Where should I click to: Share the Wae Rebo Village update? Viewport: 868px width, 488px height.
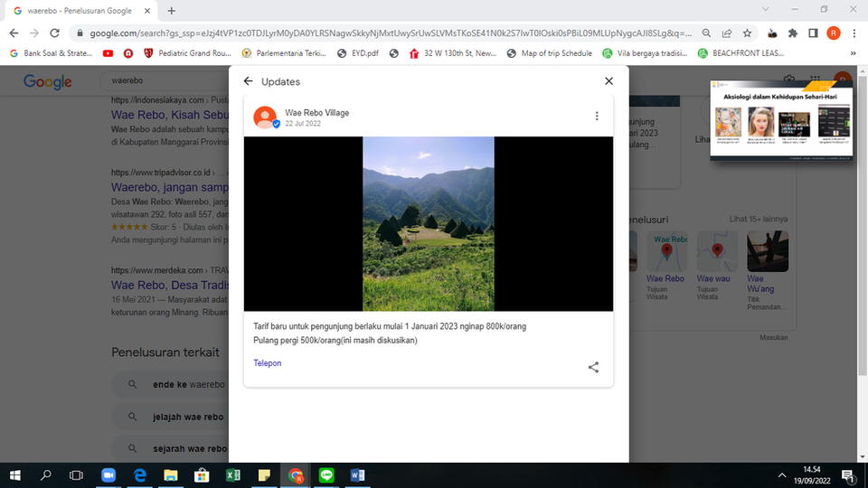pyautogui.click(x=593, y=368)
